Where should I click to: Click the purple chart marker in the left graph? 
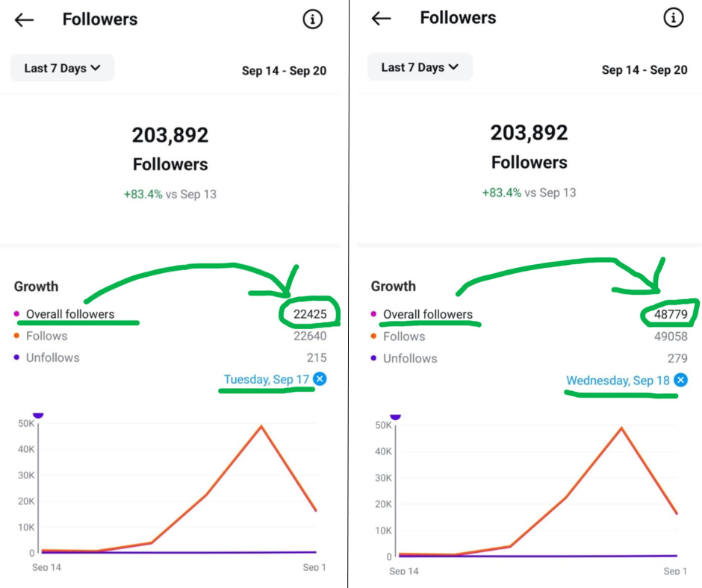tap(38, 413)
